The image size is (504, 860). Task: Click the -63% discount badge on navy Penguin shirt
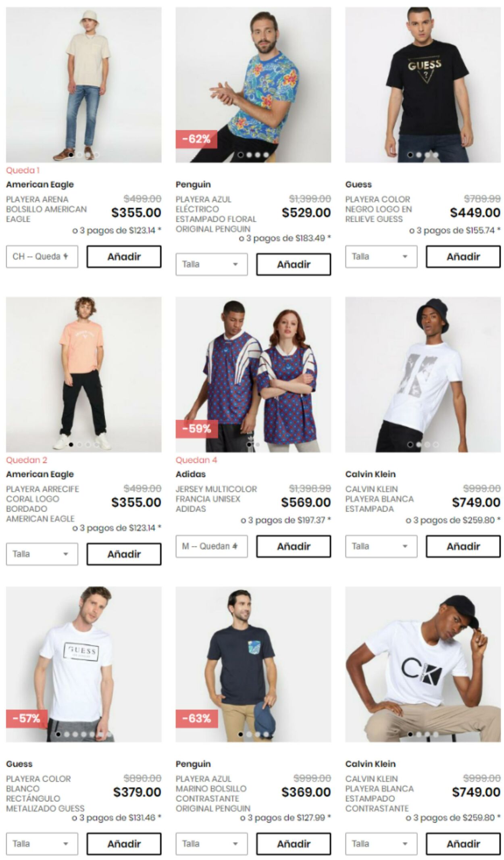(x=197, y=718)
